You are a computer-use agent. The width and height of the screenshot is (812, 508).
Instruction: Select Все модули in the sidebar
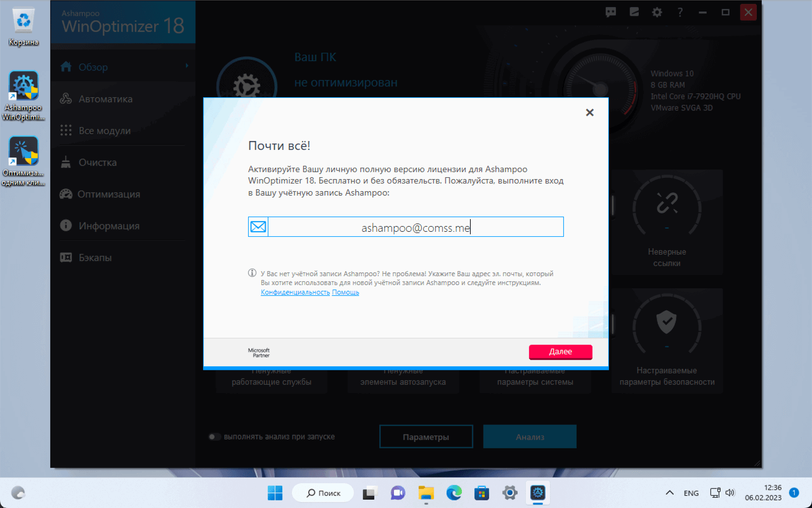[x=123, y=130]
